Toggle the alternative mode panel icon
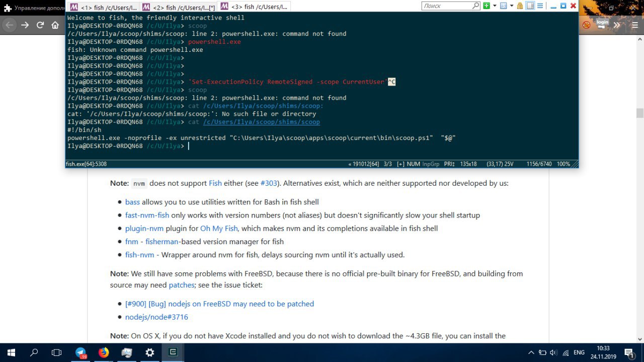 (x=530, y=6)
